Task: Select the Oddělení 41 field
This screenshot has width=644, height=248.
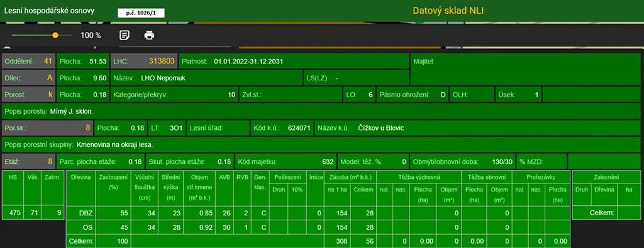Action: click(x=28, y=62)
